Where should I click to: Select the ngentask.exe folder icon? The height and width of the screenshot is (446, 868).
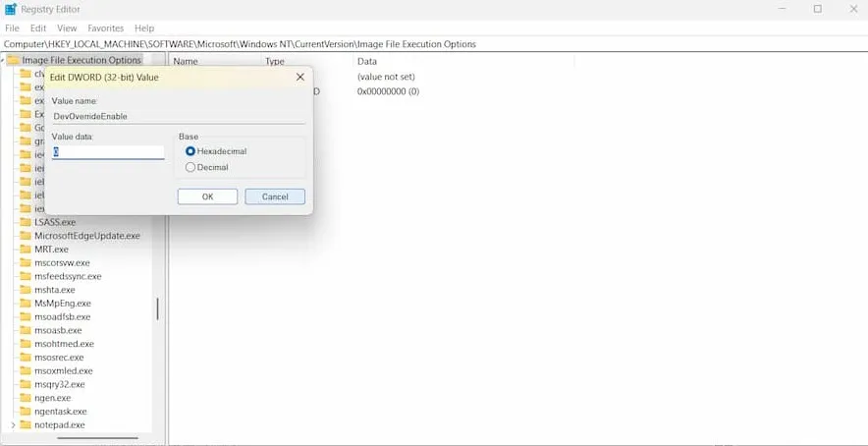(25, 411)
